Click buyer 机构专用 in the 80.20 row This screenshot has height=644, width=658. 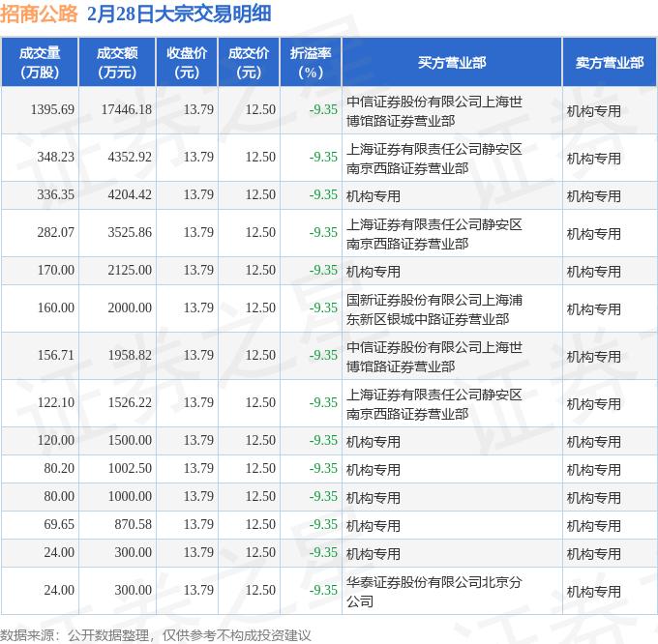tap(374, 470)
